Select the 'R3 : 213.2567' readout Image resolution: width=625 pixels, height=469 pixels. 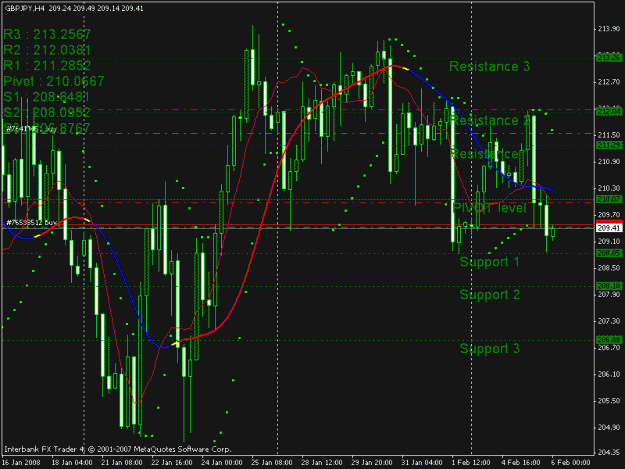pyautogui.click(x=47, y=34)
